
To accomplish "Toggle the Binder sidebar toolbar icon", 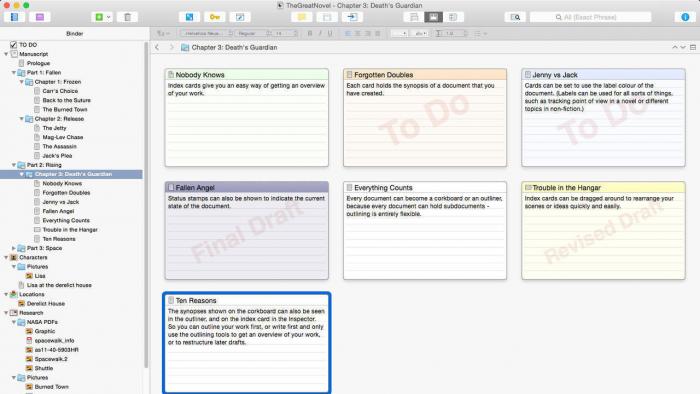I will (x=14, y=17).
